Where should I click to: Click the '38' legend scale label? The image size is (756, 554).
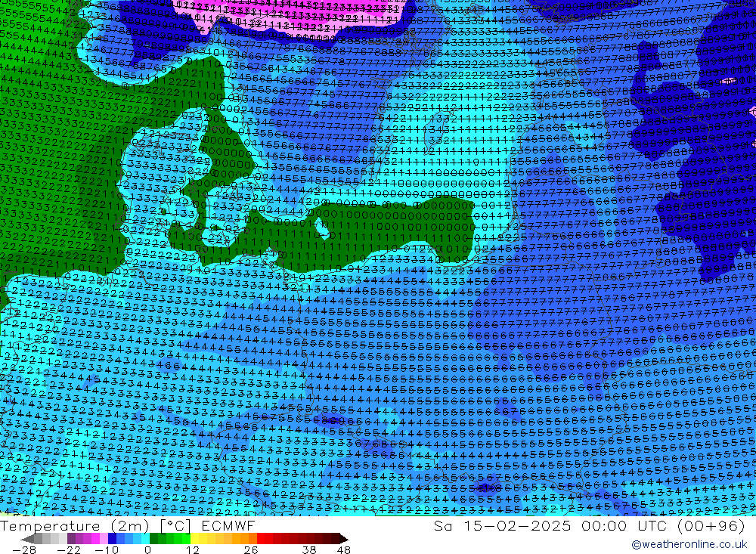[x=309, y=549]
